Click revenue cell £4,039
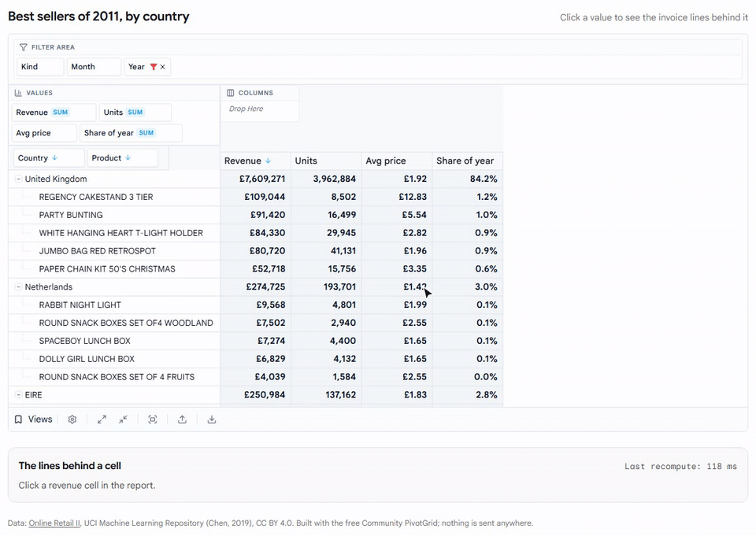The image size is (756, 536). [255, 377]
